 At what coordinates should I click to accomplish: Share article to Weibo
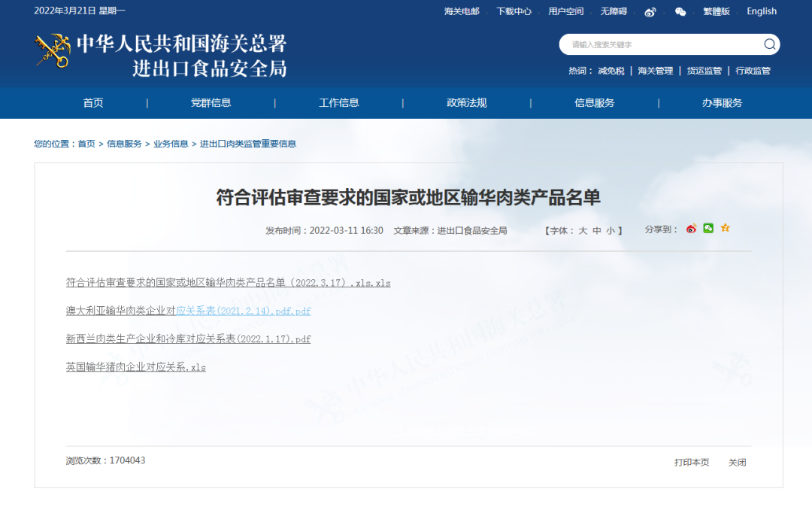(x=691, y=229)
